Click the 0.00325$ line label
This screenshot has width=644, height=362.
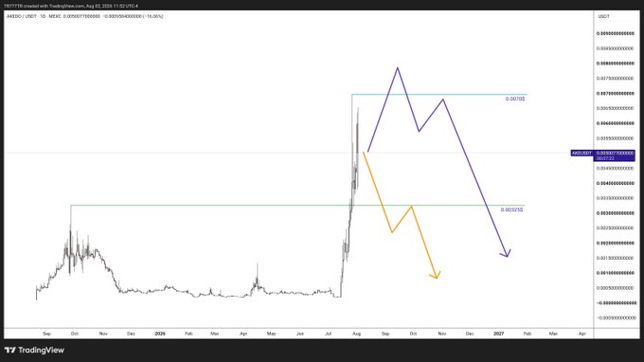tap(511, 209)
